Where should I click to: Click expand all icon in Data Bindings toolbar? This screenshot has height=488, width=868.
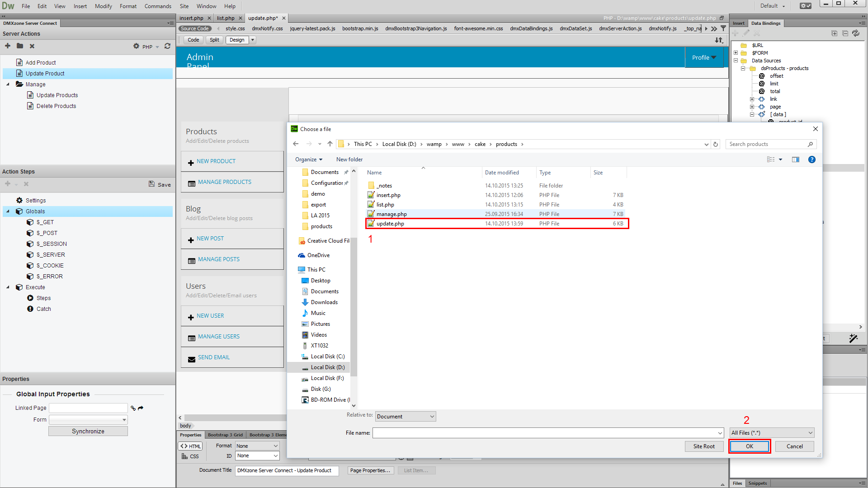tap(835, 33)
